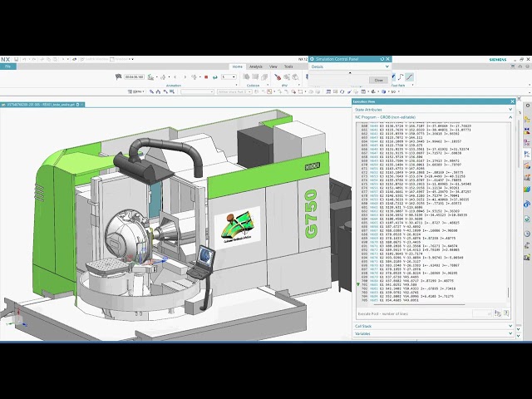Click the blue cube rendering style icon

coord(384,91)
